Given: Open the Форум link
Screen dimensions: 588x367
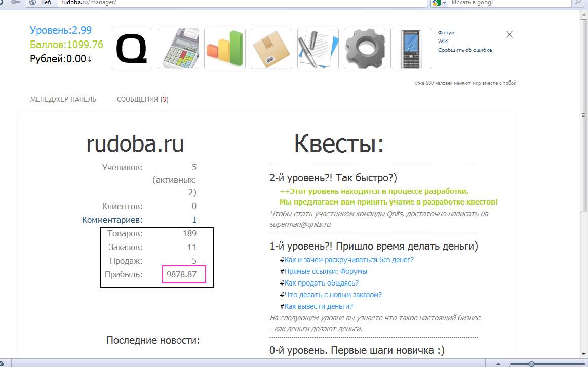Looking at the screenshot, I should pyautogui.click(x=446, y=33).
